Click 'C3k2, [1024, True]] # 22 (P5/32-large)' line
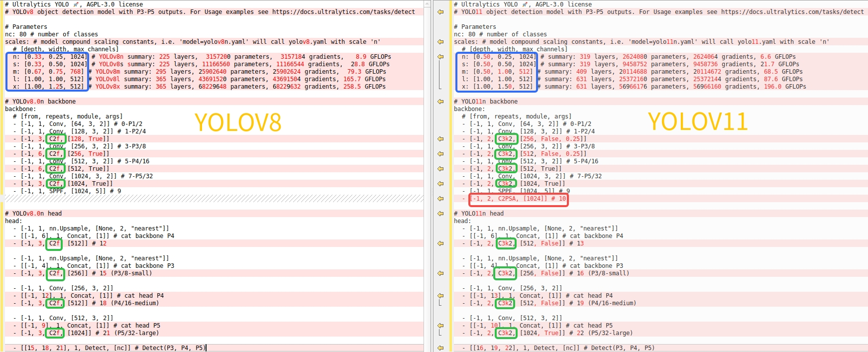This screenshot has width=868, height=352. click(x=547, y=333)
